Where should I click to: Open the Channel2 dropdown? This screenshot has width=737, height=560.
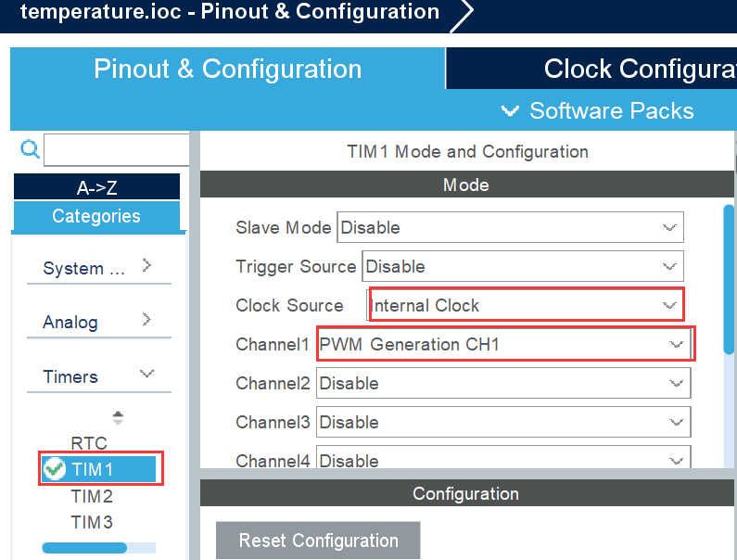pyautogui.click(x=502, y=383)
